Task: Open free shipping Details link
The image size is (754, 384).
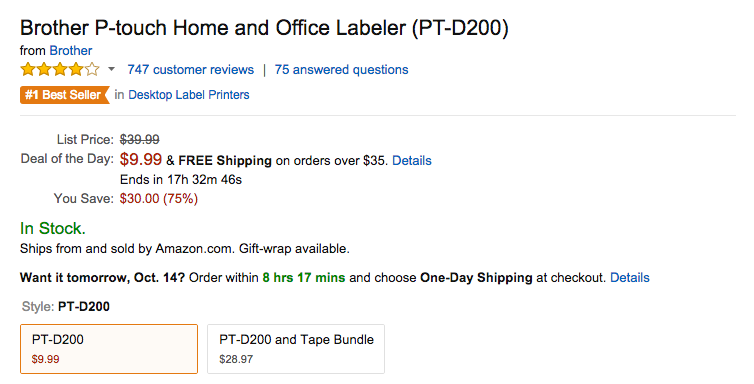Action: click(x=412, y=161)
